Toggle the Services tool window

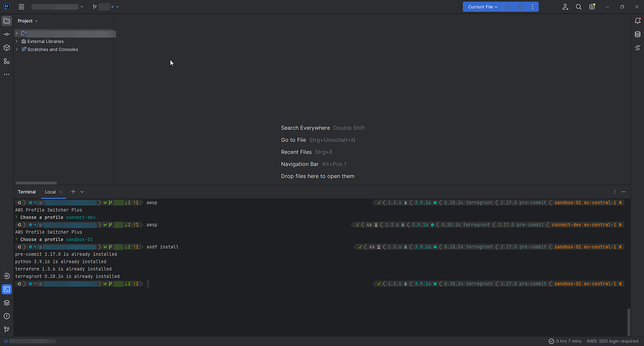pyautogui.click(x=7, y=302)
